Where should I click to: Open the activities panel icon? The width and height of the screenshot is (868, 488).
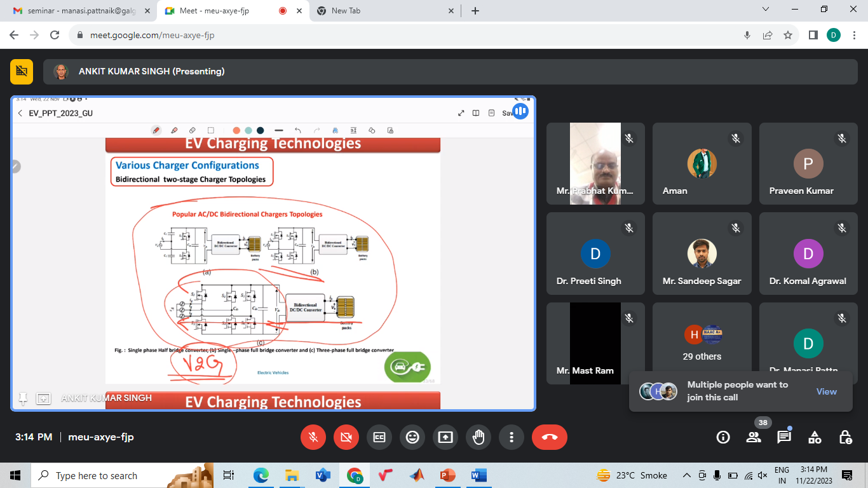(815, 437)
